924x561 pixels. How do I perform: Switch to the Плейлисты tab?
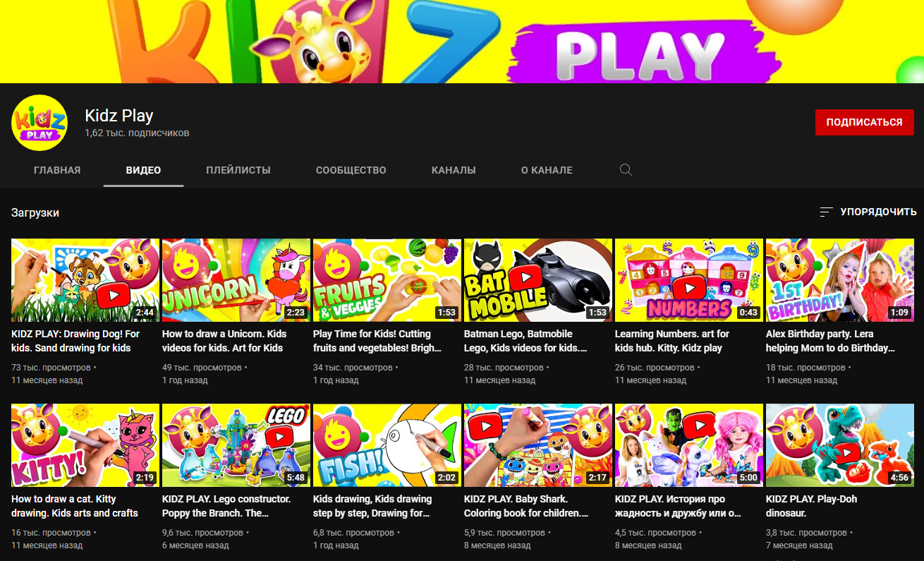[x=238, y=170]
